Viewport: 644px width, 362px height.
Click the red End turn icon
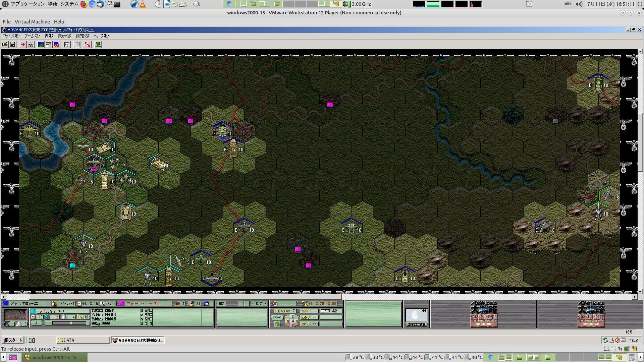(88, 45)
